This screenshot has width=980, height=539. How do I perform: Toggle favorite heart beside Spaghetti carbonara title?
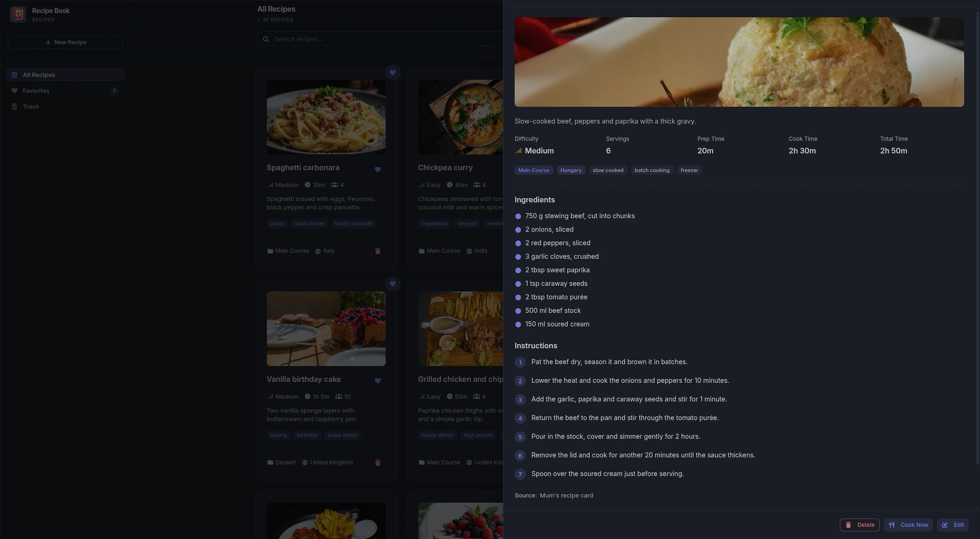(x=377, y=169)
